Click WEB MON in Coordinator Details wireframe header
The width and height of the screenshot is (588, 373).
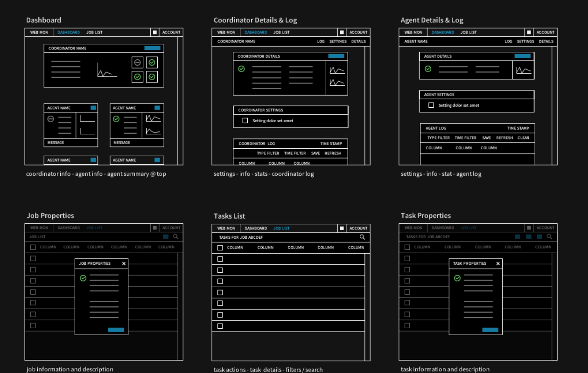point(226,33)
